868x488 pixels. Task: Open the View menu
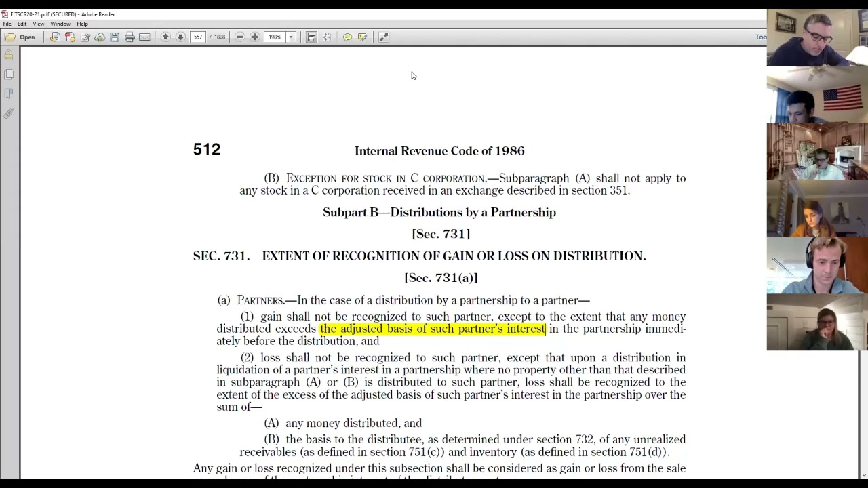pos(38,24)
